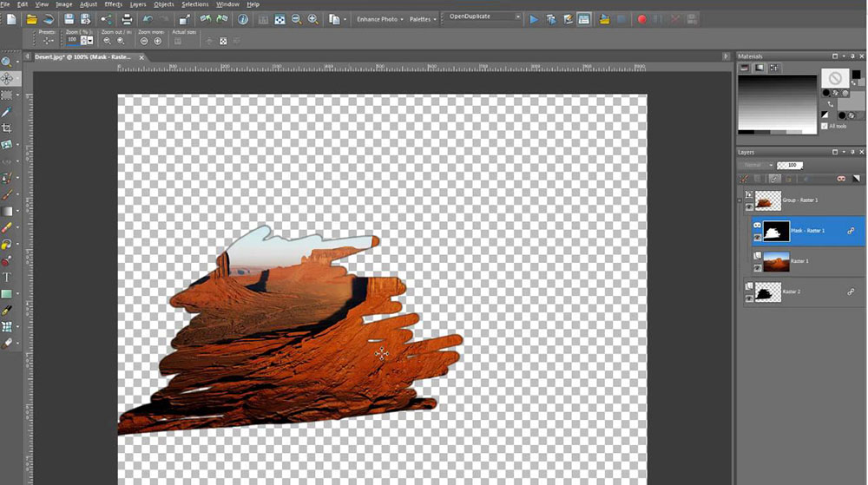Open the File menu

tap(5, 3)
